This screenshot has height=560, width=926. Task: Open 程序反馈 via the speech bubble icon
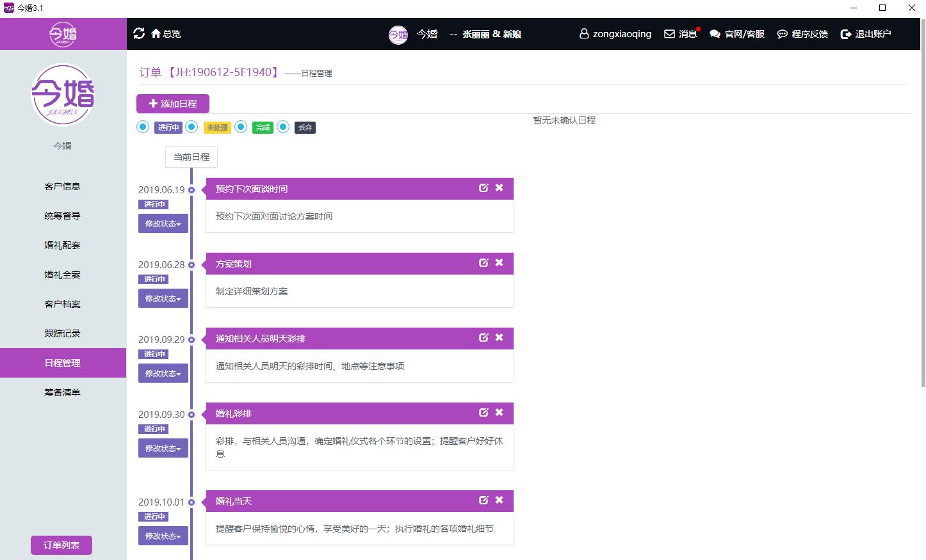(782, 34)
